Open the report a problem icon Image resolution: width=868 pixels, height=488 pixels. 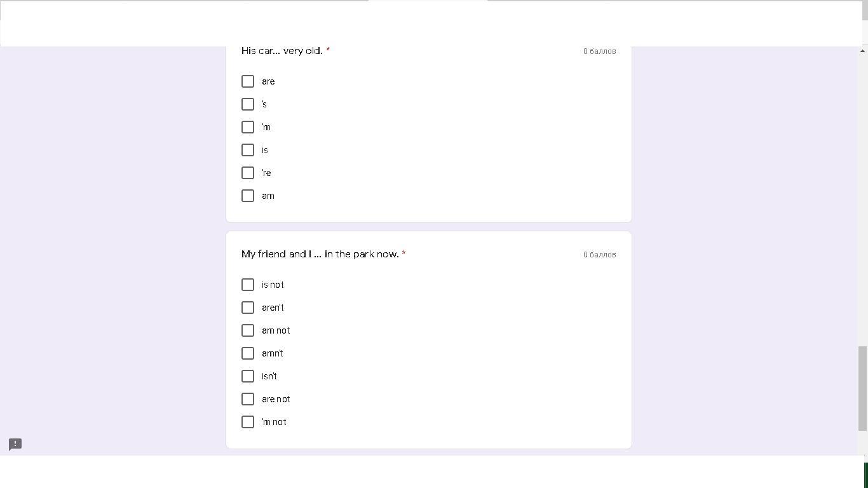click(x=15, y=444)
